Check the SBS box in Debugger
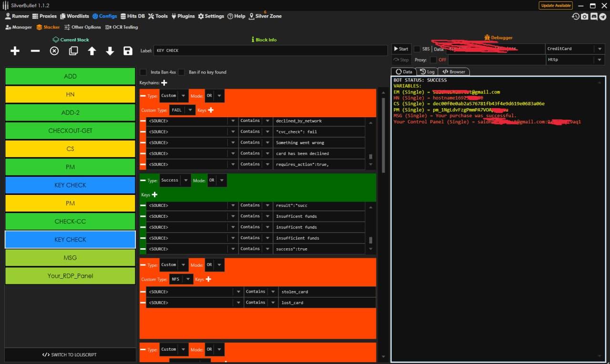The width and height of the screenshot is (610, 364). point(417,49)
